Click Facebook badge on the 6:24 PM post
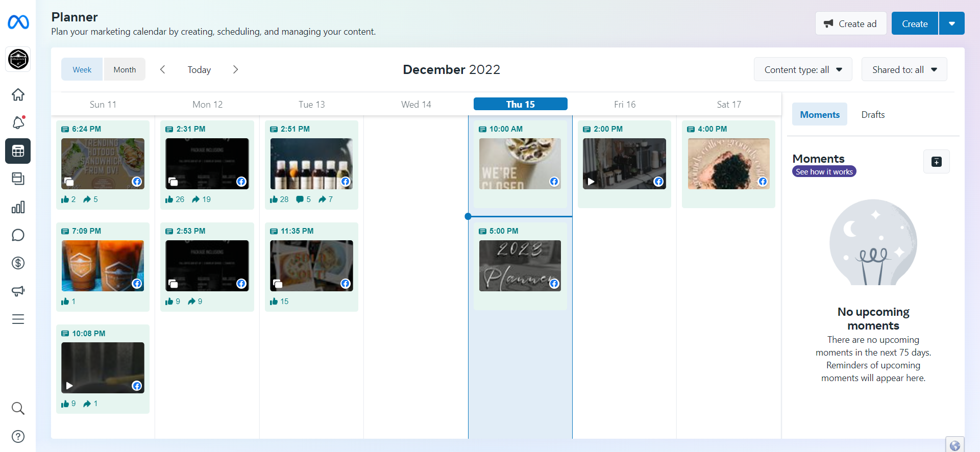This screenshot has width=980, height=452. coord(137,182)
